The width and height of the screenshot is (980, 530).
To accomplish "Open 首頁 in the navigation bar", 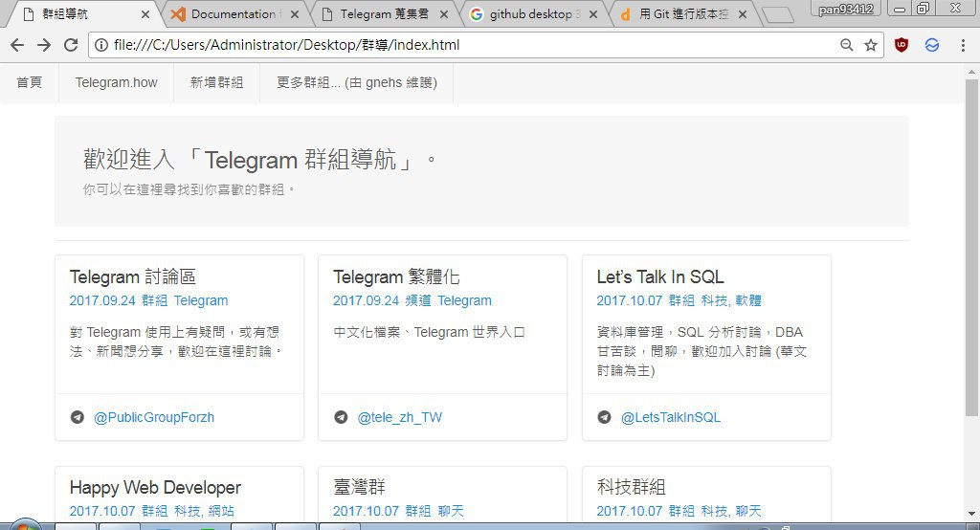I will click(30, 82).
